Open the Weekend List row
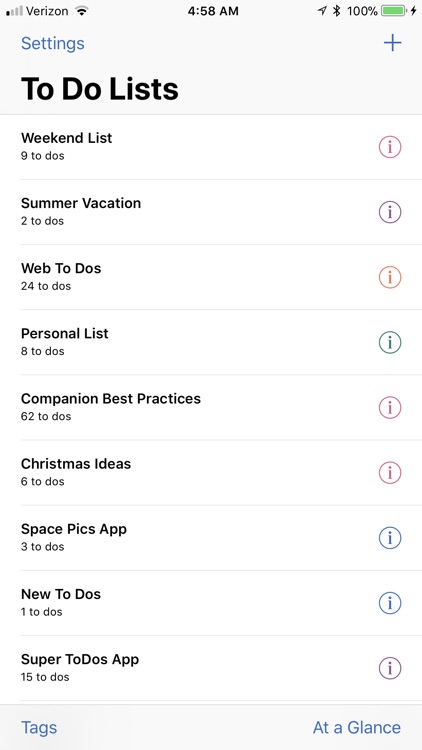Screen dimensions: 422x750 point(211,147)
